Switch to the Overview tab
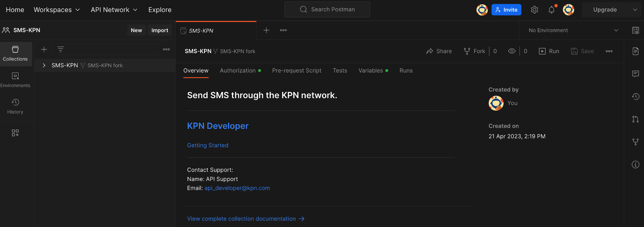This screenshot has height=227, width=644. click(196, 71)
